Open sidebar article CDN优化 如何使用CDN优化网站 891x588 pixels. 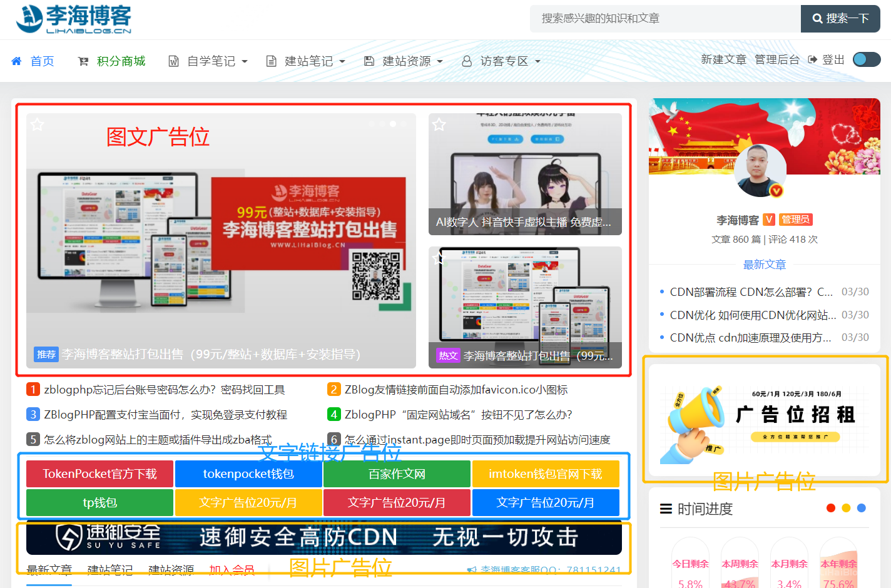point(753,315)
